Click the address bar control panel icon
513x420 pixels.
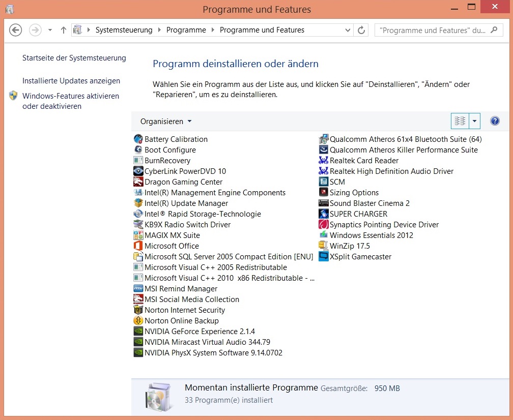[77, 30]
